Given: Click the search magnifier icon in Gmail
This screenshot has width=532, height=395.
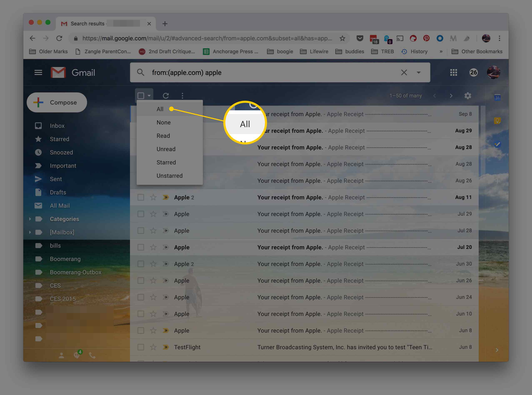Looking at the screenshot, I should [140, 72].
